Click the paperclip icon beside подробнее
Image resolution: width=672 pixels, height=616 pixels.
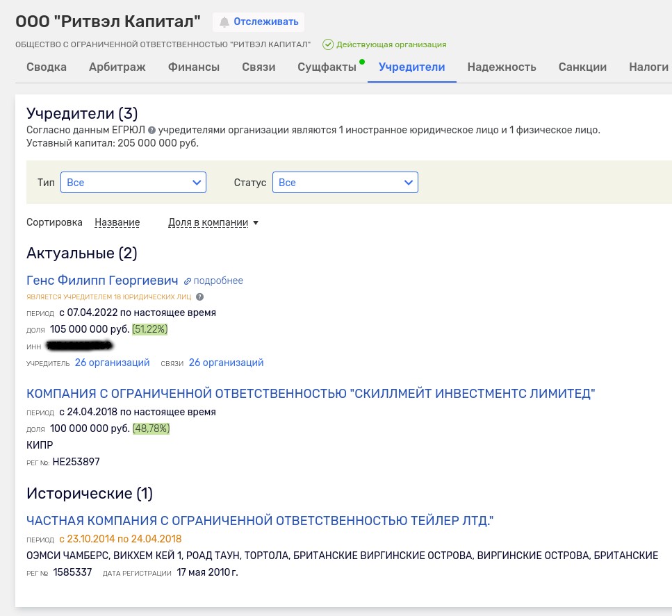click(x=186, y=281)
